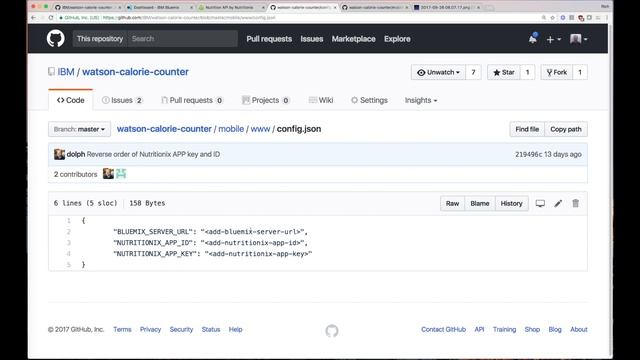Screen dimensions: 640x360
Task: Focus the repository search field
Action: click(x=182, y=39)
